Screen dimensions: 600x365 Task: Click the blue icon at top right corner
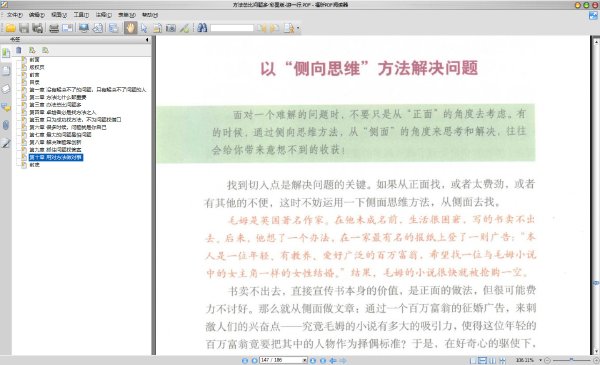tap(593, 16)
